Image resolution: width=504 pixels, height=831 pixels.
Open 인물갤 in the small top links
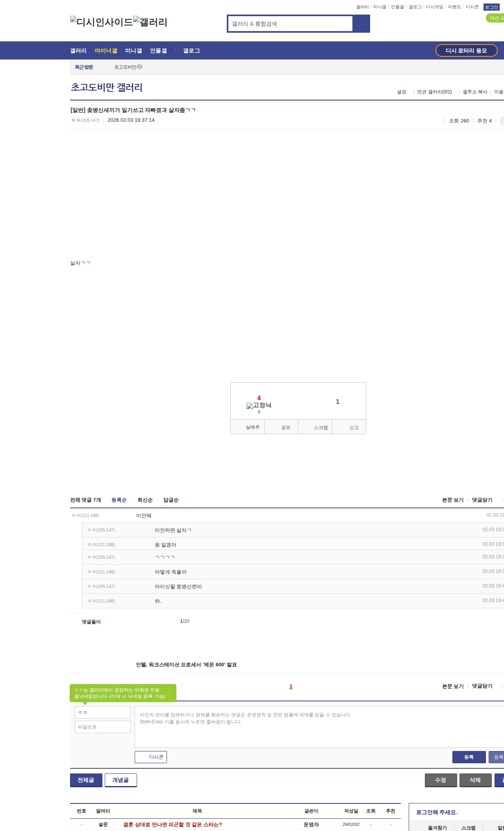(397, 7)
